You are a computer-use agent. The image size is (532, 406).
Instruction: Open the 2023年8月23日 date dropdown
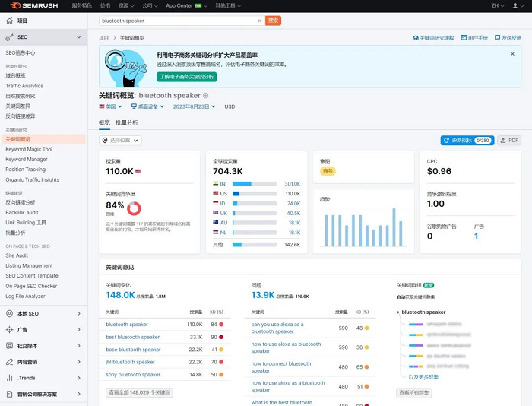(194, 106)
